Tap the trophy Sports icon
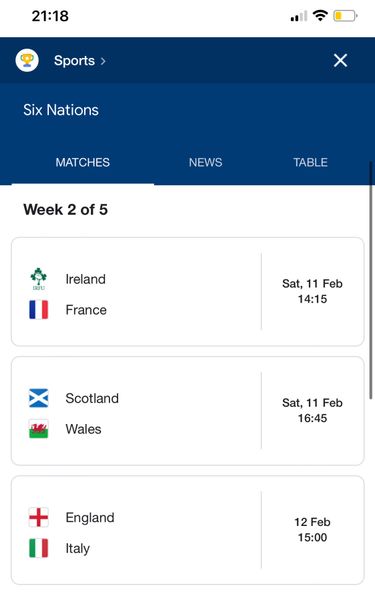Viewport: 375px width, 600px height. pyautogui.click(x=27, y=60)
